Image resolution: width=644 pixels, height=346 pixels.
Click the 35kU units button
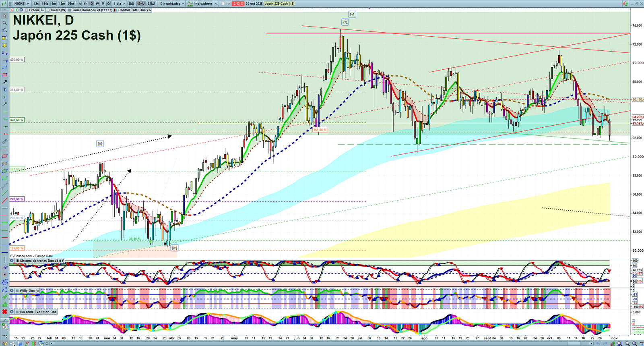point(151,4)
